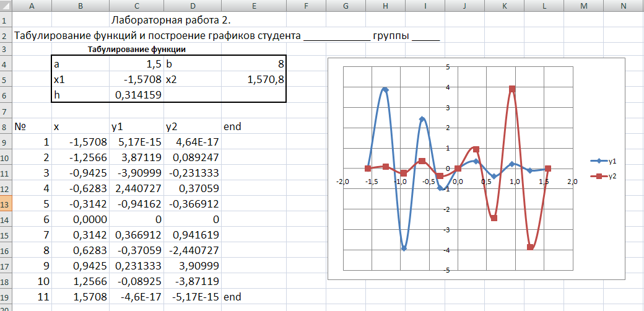This screenshot has width=644, height=311.
Task: Select the cell numbered 11 in column A
Action: click(32, 297)
